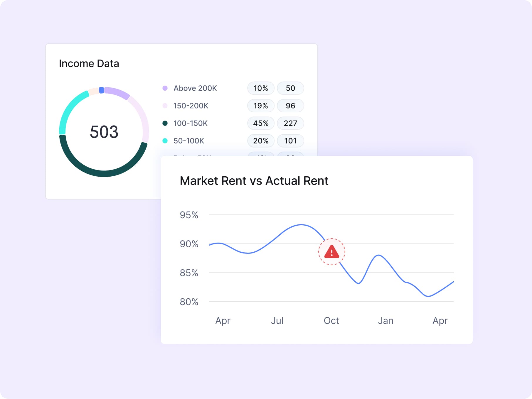The width and height of the screenshot is (532, 399).
Task: Click the red warning alert icon
Action: (x=331, y=252)
